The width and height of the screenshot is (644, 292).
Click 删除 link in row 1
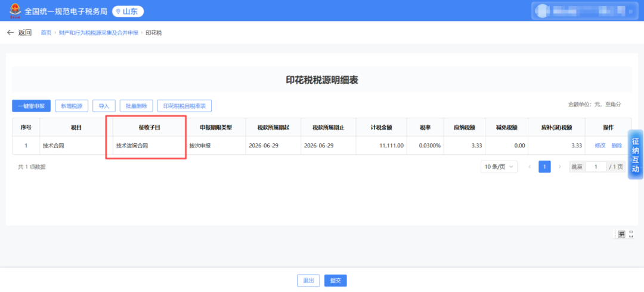point(617,146)
